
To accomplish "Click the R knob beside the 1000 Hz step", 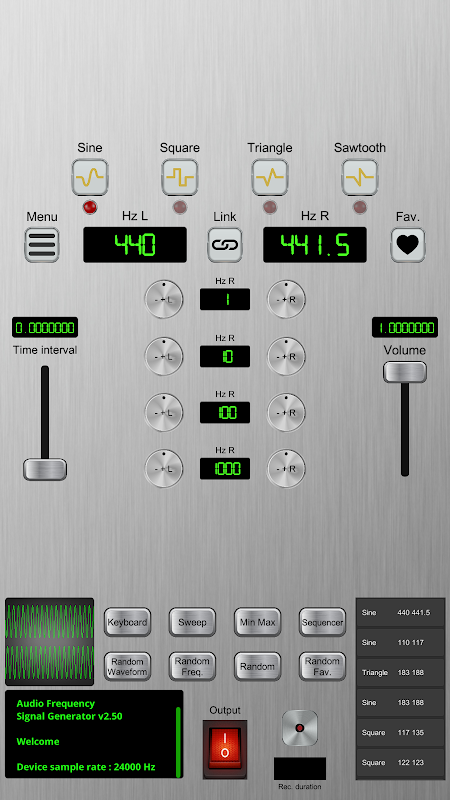I will coord(286,468).
